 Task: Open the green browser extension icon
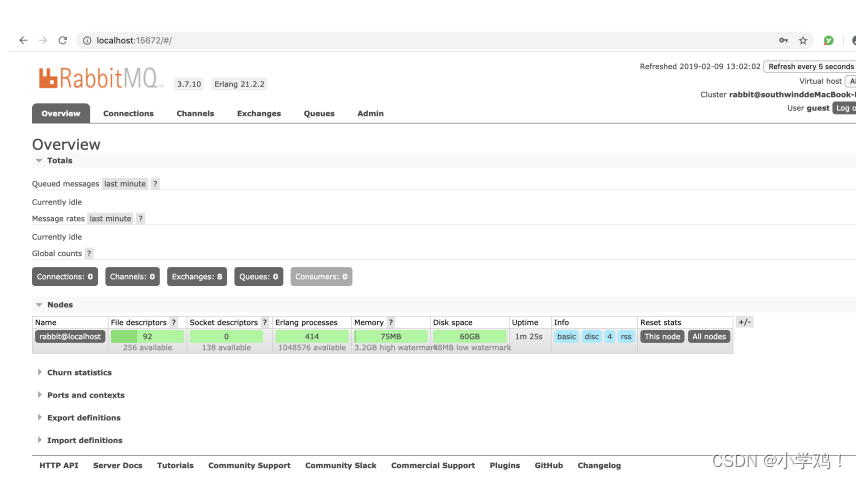pyautogui.click(x=829, y=40)
